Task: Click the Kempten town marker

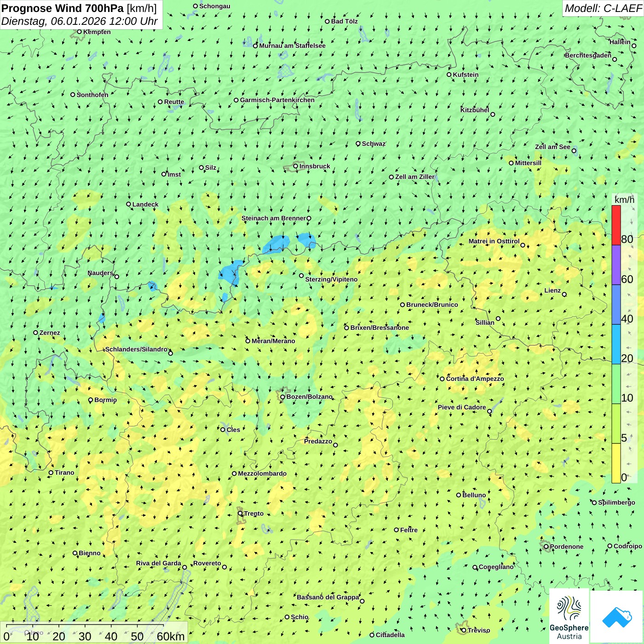Action: (x=79, y=32)
